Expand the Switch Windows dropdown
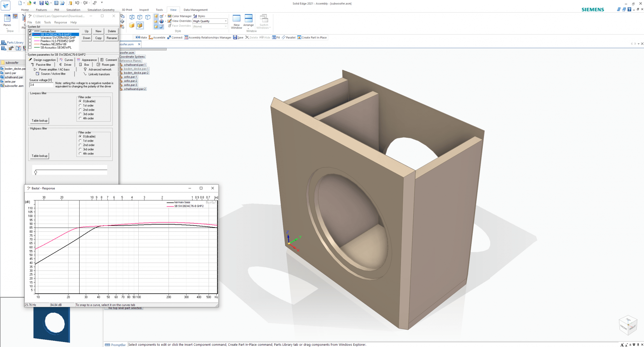 coord(270,28)
